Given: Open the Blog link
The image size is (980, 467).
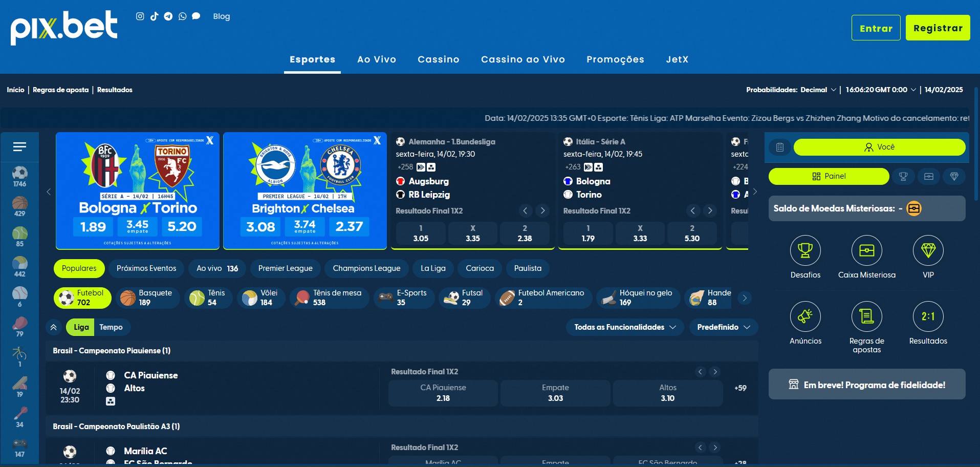Looking at the screenshot, I should (222, 16).
